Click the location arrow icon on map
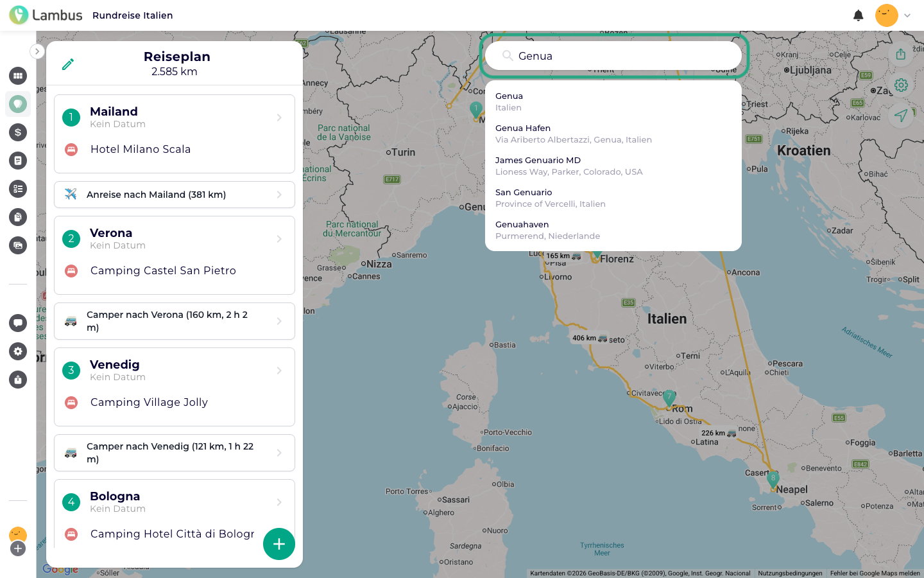The image size is (924, 578). [901, 116]
